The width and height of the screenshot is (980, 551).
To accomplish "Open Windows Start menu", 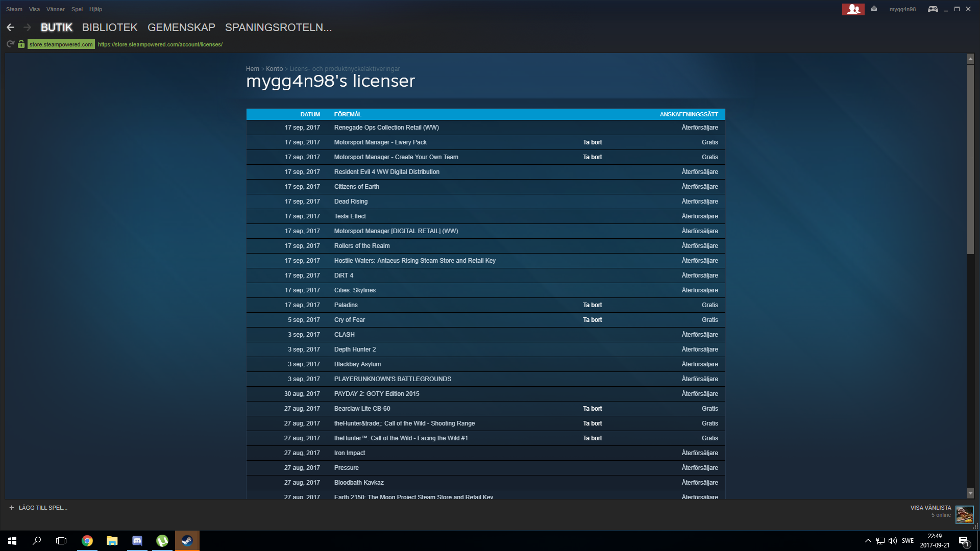I will 12,541.
